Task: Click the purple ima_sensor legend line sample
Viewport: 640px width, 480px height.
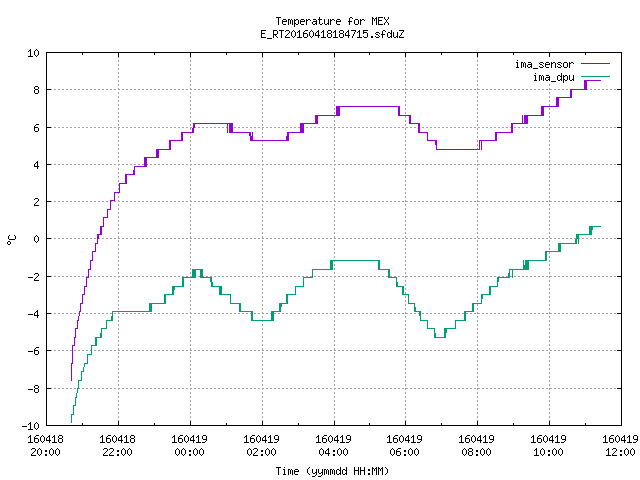Action: (x=595, y=64)
